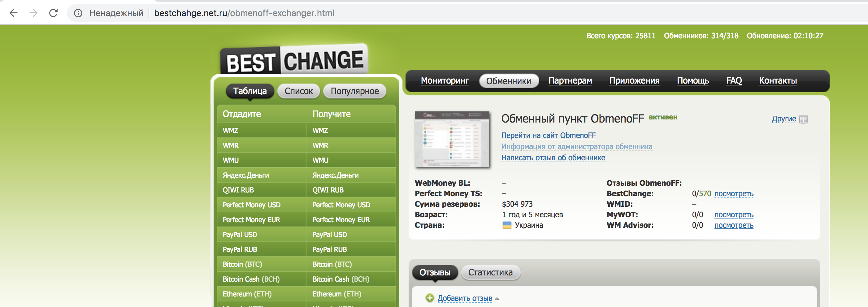Open the table icon next to Другие

[x=804, y=119]
